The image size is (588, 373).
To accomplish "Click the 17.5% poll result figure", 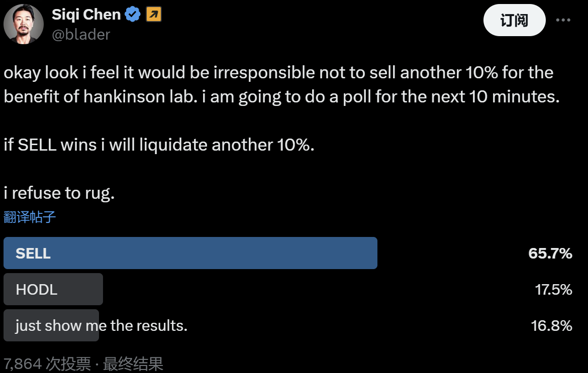I will 553,290.
